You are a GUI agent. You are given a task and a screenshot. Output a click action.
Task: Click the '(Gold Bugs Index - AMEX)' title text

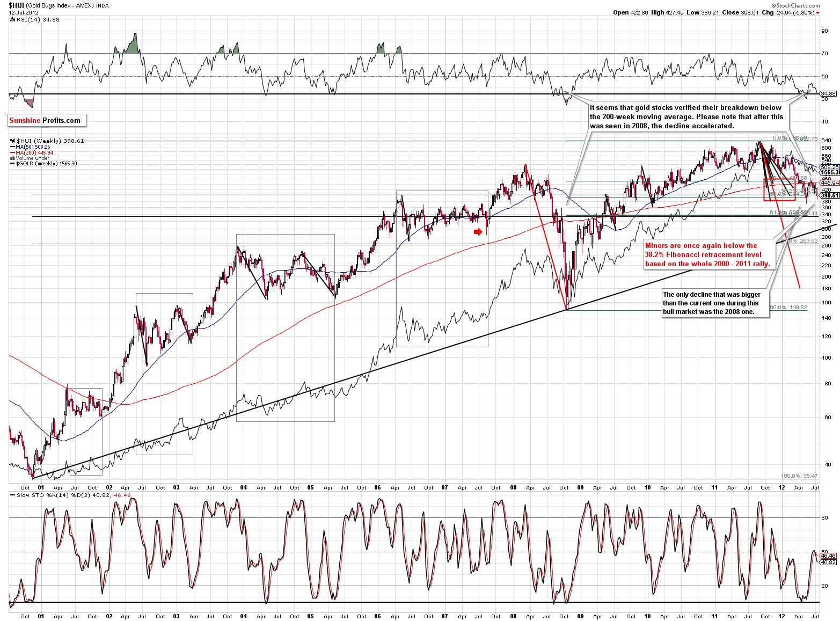click(x=60, y=5)
